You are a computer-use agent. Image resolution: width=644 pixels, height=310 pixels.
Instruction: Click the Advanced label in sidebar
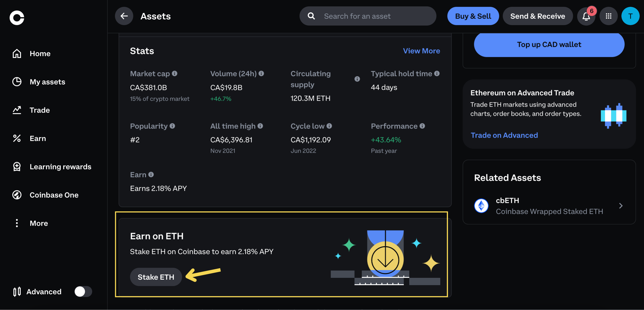coord(44,292)
